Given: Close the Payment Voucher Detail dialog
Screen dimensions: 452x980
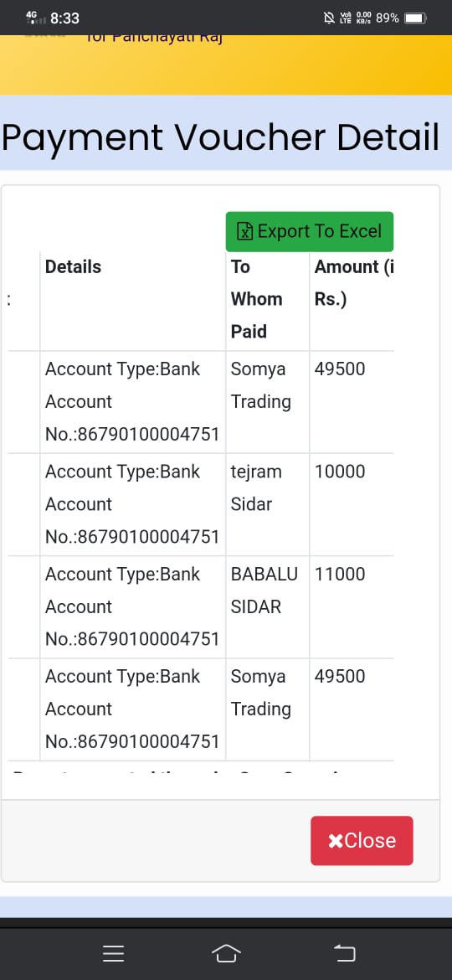Looking at the screenshot, I should pyautogui.click(x=362, y=840).
